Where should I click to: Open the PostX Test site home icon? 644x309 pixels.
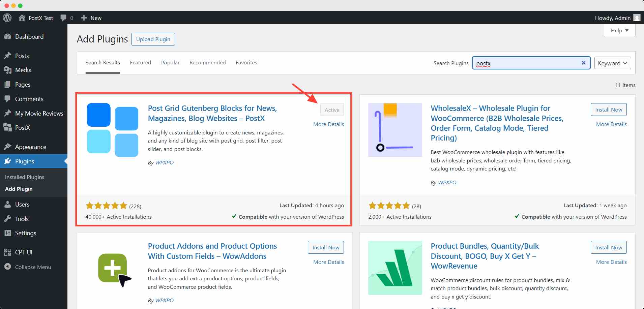(22, 18)
